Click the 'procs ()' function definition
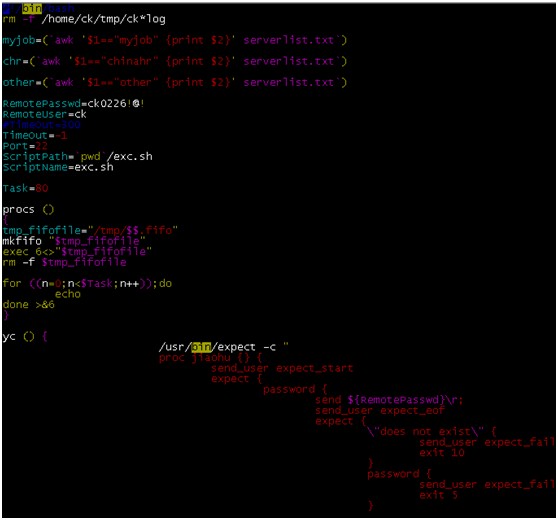Viewport: 558px width, 520px height. pyautogui.click(x=28, y=209)
